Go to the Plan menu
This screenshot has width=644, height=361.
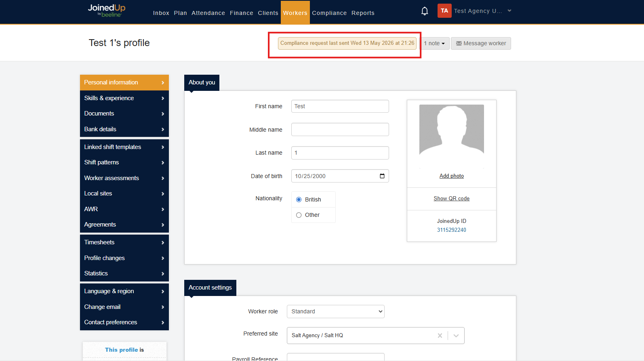pos(180,13)
